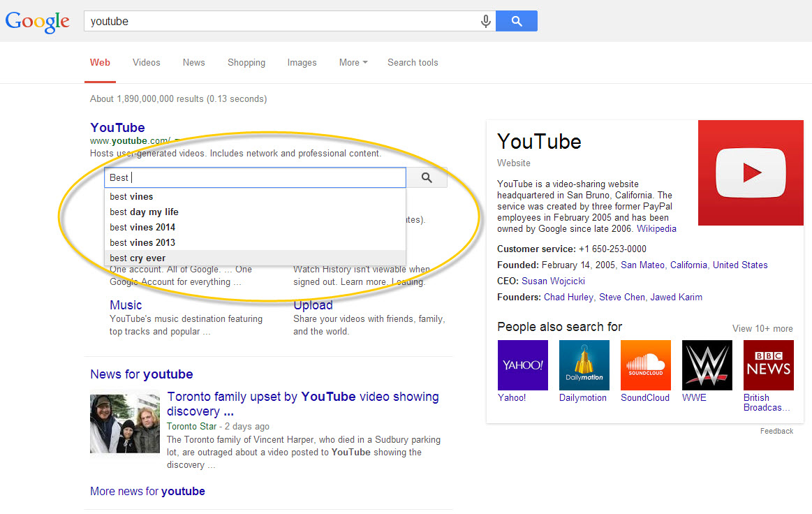
Task: Click the SoundCloud orange logo tile
Action: coord(645,365)
